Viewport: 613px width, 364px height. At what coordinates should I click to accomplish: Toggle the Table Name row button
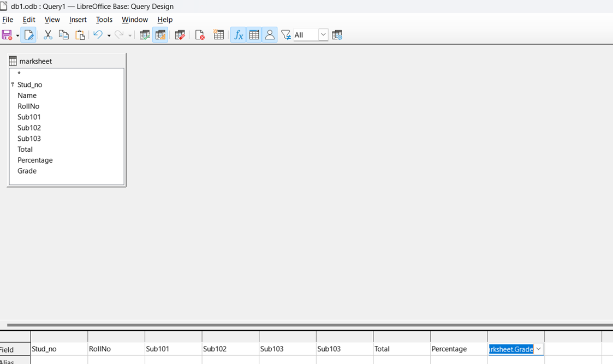click(254, 35)
